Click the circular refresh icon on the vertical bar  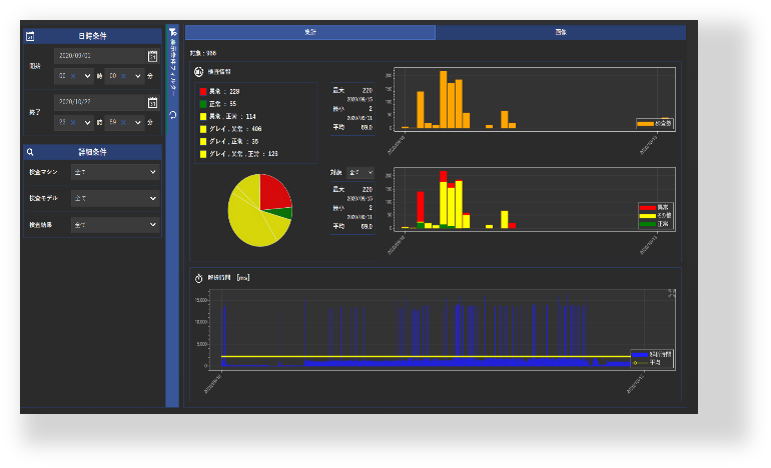tap(173, 115)
